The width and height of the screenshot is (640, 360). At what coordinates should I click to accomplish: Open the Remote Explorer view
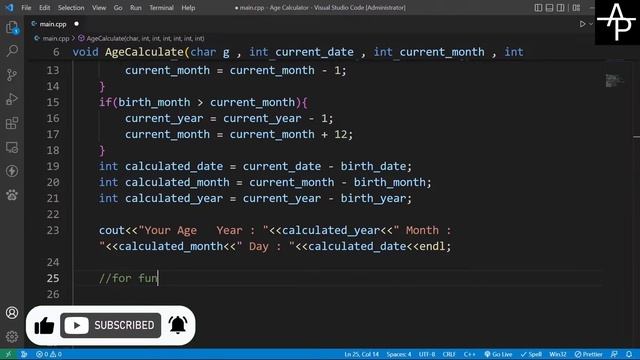coord(12,147)
